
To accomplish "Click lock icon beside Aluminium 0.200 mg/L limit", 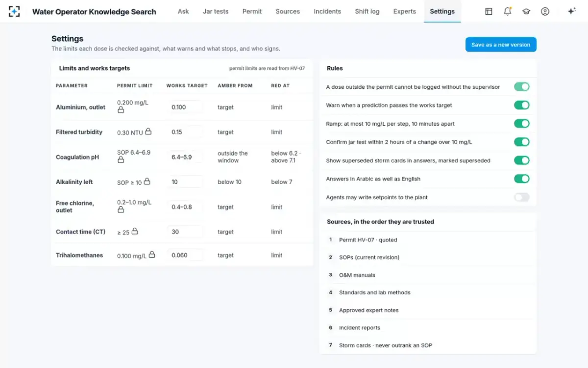I will tap(121, 110).
